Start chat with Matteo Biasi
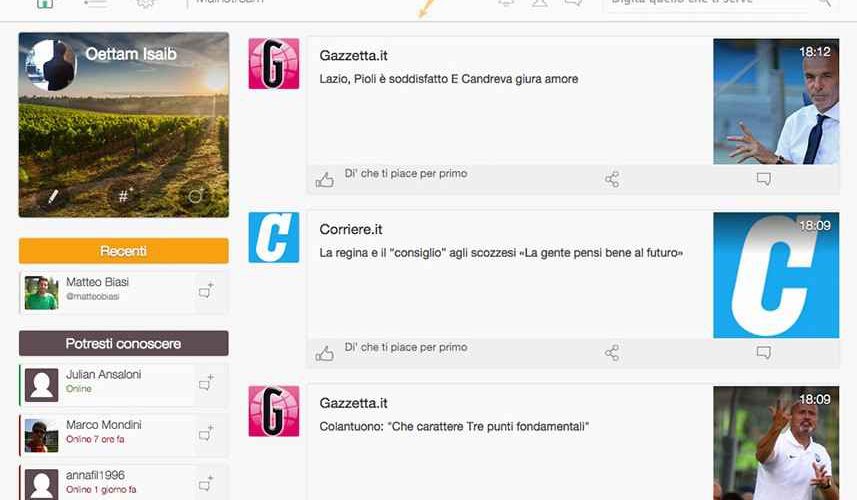The image size is (857, 500). (x=206, y=291)
